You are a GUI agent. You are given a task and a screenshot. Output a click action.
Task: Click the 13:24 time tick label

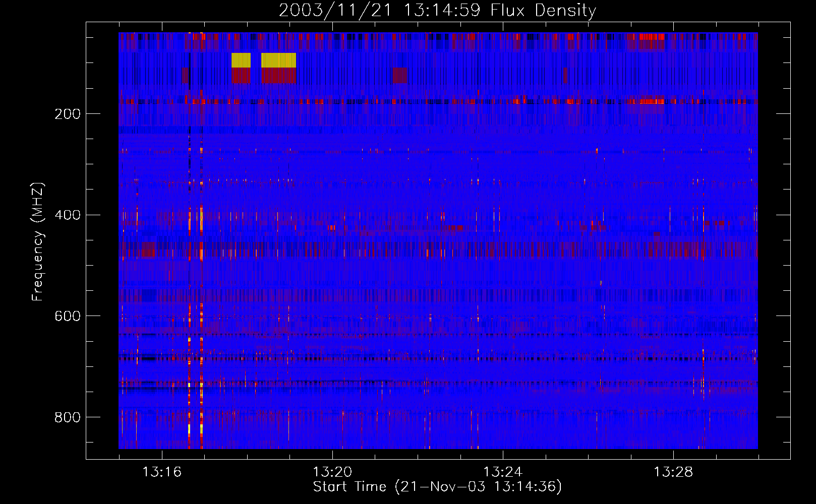coord(503,472)
